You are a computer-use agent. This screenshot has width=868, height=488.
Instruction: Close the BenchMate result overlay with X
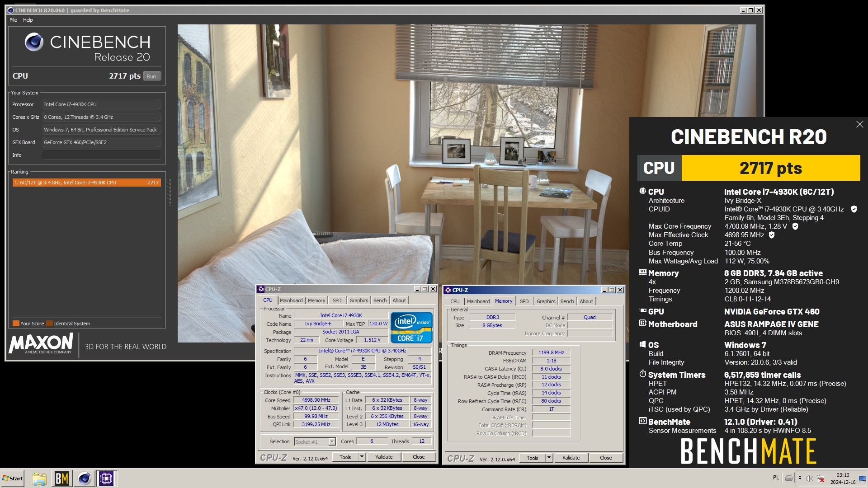(x=859, y=124)
